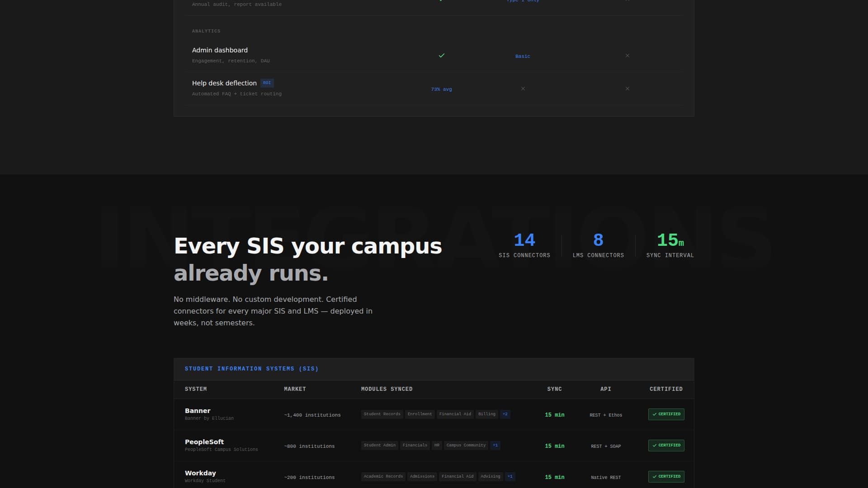The width and height of the screenshot is (868, 488).
Task: Click the REST + Ethos API cell
Action: [x=606, y=415]
